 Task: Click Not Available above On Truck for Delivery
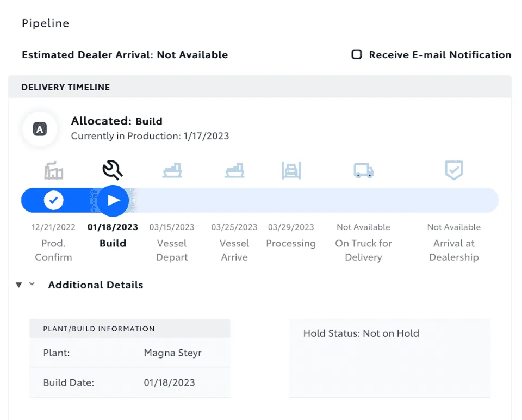pos(364,227)
